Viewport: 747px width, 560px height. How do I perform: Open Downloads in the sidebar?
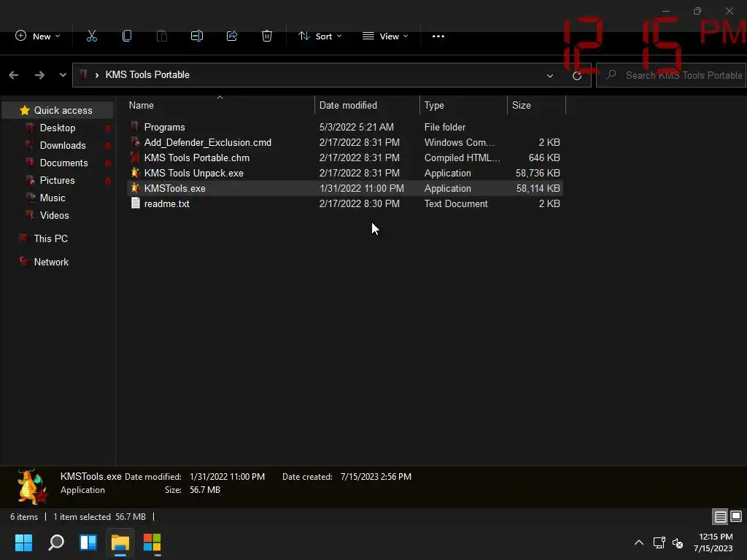click(x=63, y=145)
